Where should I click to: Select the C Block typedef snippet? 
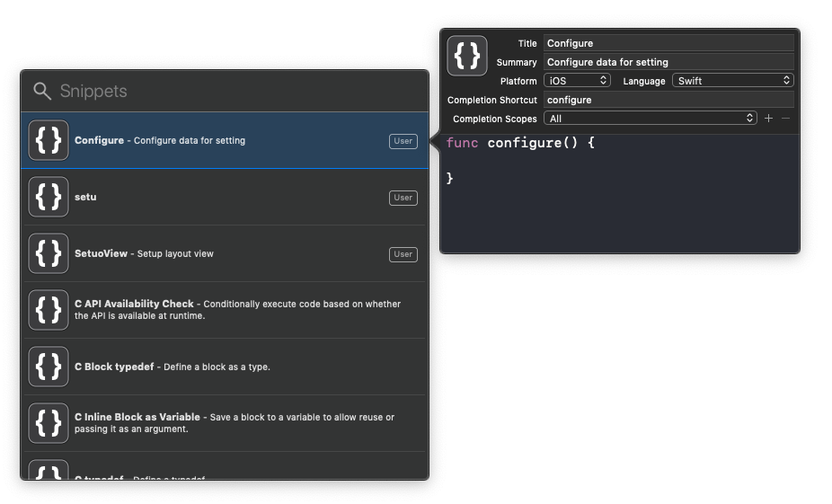click(x=225, y=367)
